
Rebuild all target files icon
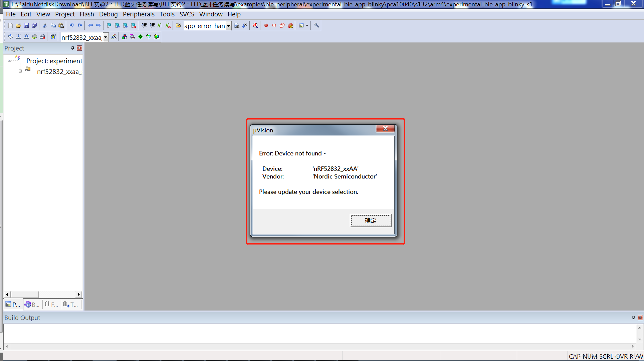[x=26, y=37]
